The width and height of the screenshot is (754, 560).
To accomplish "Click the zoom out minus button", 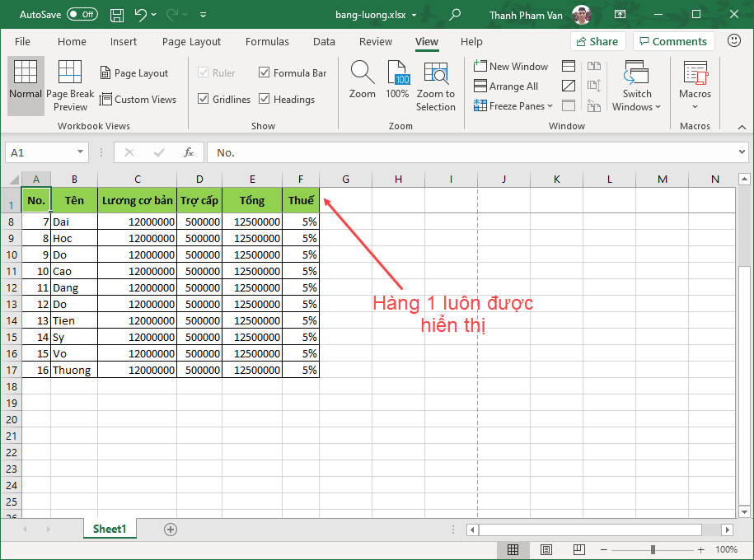I will click(x=603, y=549).
